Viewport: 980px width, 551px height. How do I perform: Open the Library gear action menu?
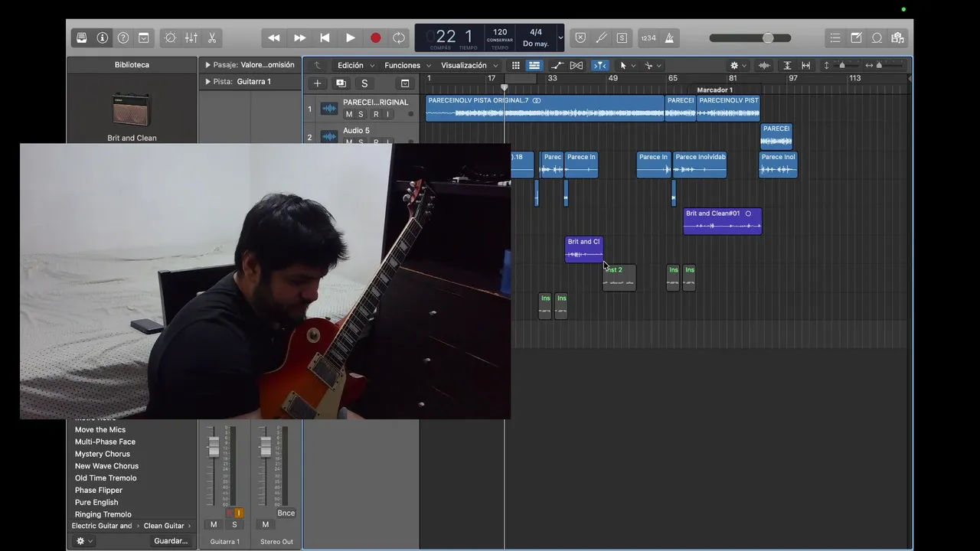click(83, 541)
